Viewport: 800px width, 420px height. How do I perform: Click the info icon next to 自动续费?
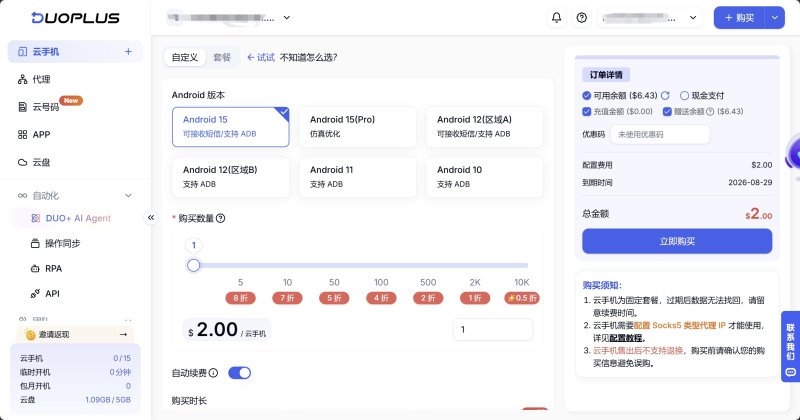click(x=213, y=373)
